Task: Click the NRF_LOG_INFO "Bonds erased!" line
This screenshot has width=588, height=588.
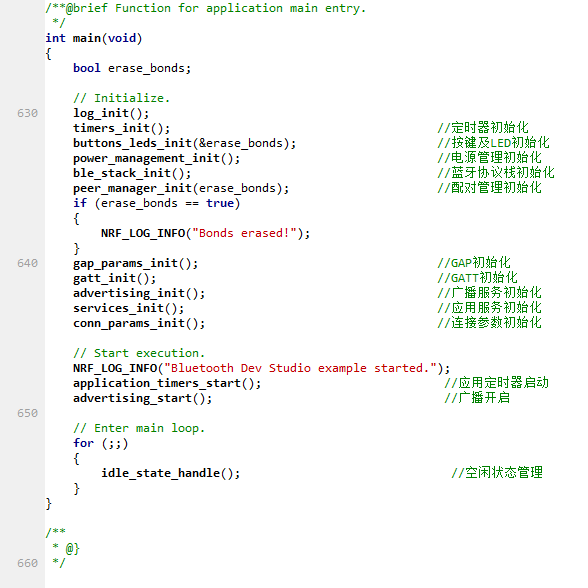Action: [206, 233]
